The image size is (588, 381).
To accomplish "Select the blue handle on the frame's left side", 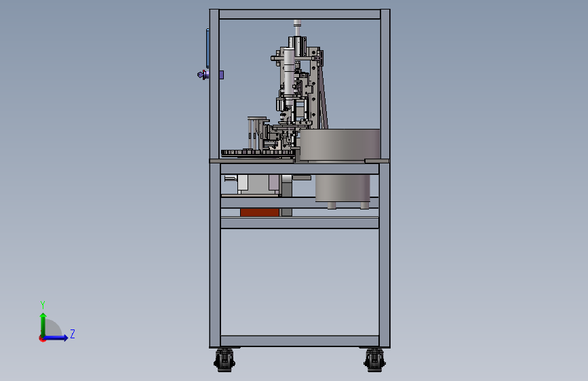I will tap(208, 48).
